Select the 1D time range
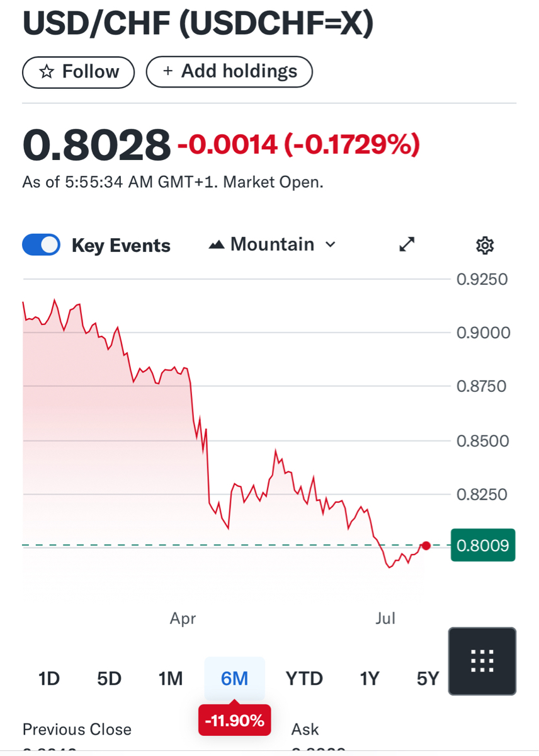This screenshot has height=756, width=539. [49, 679]
